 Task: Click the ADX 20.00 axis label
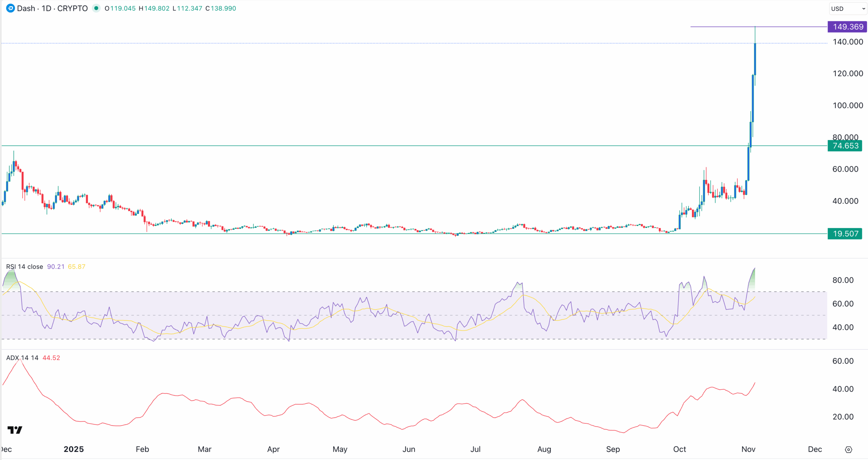(x=843, y=417)
